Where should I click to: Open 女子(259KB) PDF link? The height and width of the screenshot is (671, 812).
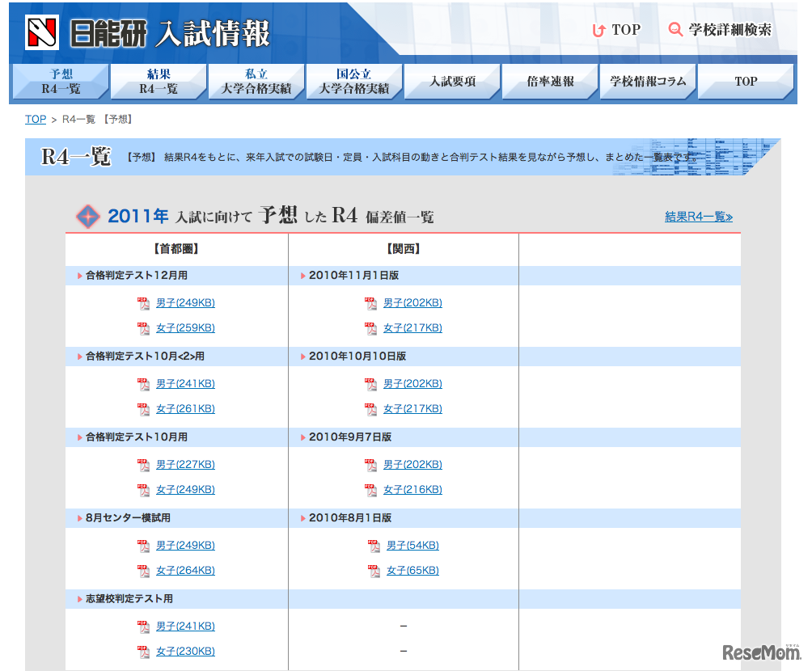185,327
